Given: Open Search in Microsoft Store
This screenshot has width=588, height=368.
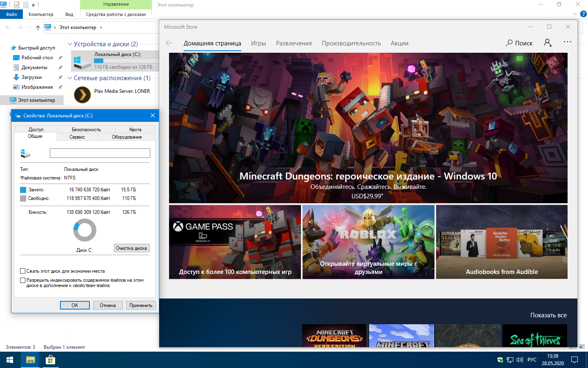Looking at the screenshot, I should pyautogui.click(x=519, y=43).
